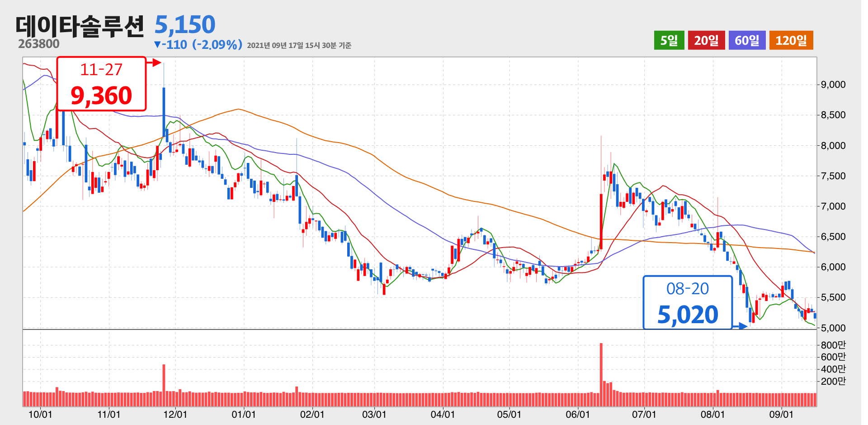Click the 600만 volume axis label
This screenshot has width=868, height=425.
point(833,357)
